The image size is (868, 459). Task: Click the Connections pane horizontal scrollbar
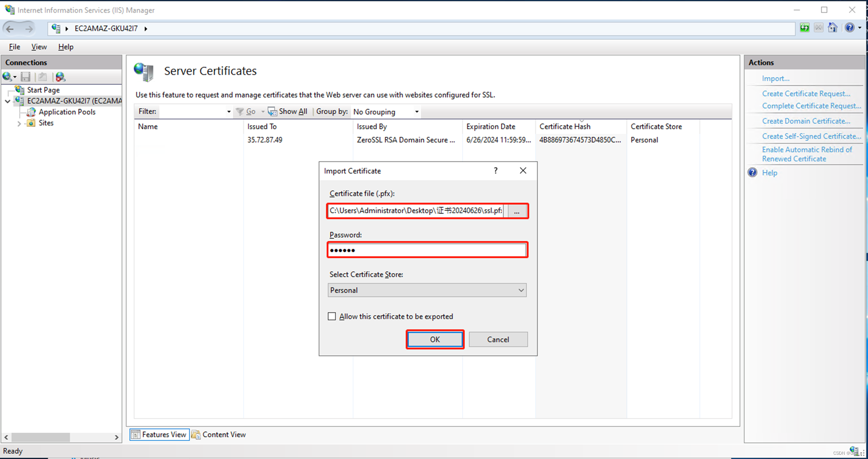(x=41, y=437)
